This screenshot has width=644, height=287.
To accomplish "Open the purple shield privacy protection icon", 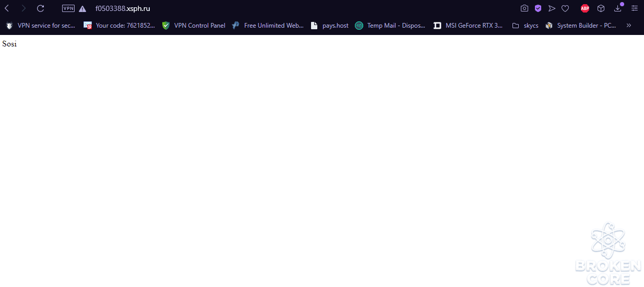I will [x=538, y=8].
